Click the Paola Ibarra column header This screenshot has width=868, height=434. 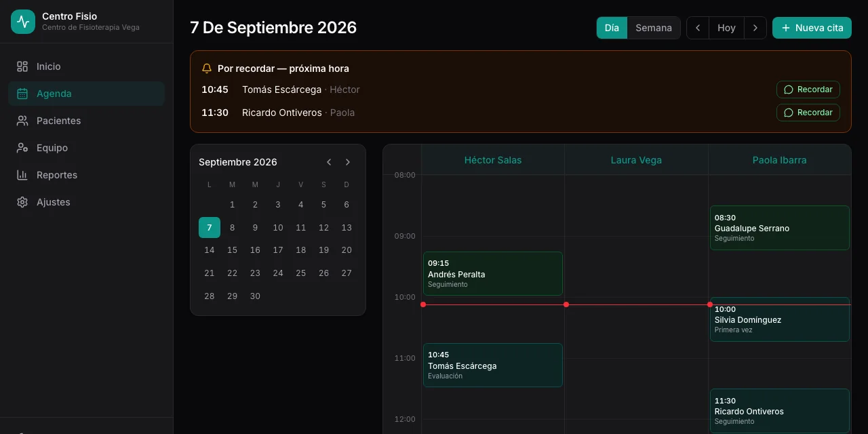pos(780,160)
